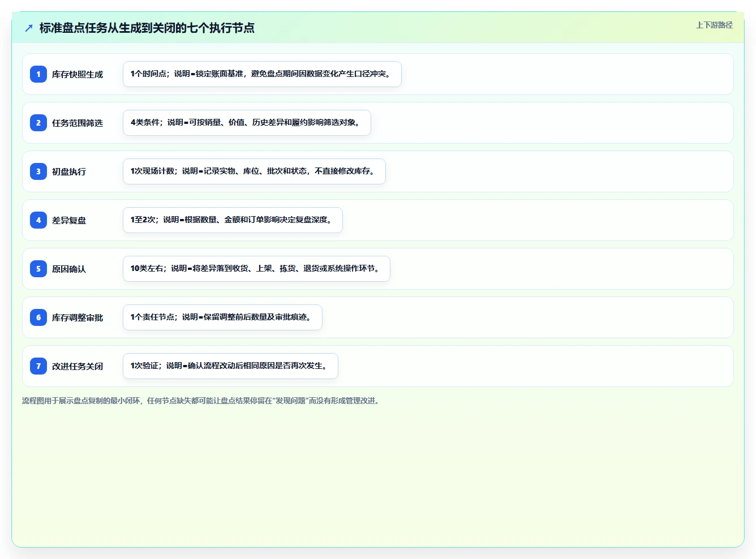756x559 pixels.
Task: Click the footnote beginning 流程图用于展示盘点复制
Action: [x=201, y=401]
